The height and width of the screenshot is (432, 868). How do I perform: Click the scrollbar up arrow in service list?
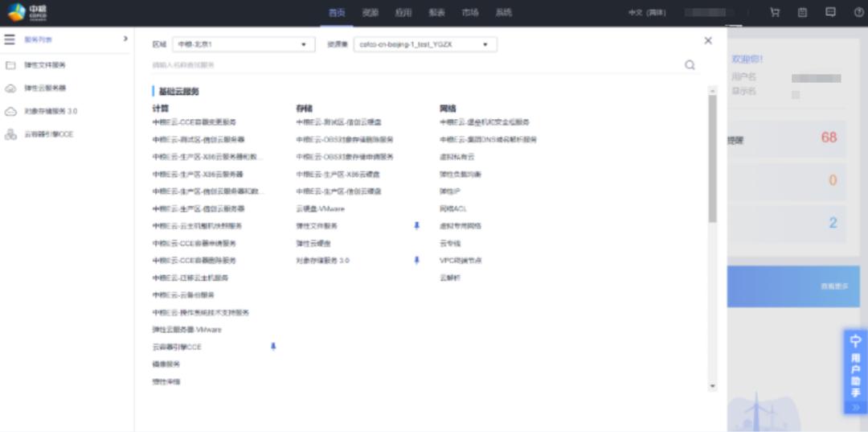point(712,90)
